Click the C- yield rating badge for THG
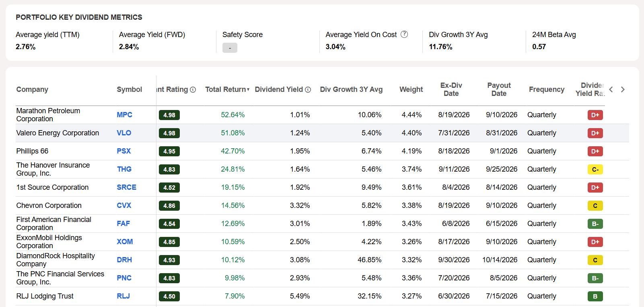This screenshot has width=644, height=307. tap(595, 169)
